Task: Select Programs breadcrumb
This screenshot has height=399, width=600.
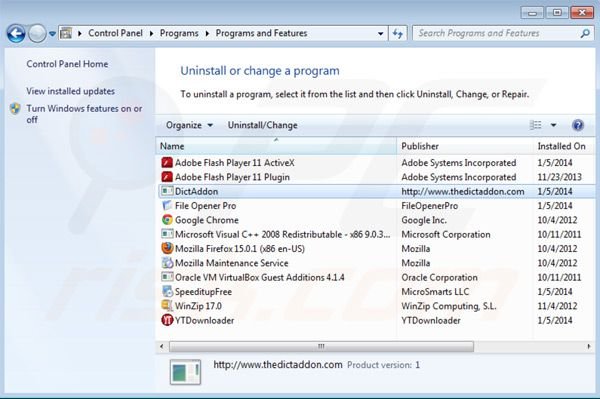Action: click(179, 33)
